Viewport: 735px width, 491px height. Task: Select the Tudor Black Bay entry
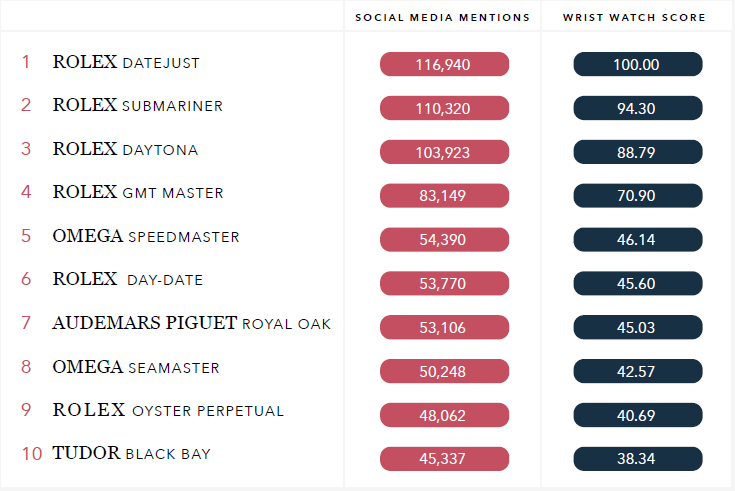click(131, 453)
